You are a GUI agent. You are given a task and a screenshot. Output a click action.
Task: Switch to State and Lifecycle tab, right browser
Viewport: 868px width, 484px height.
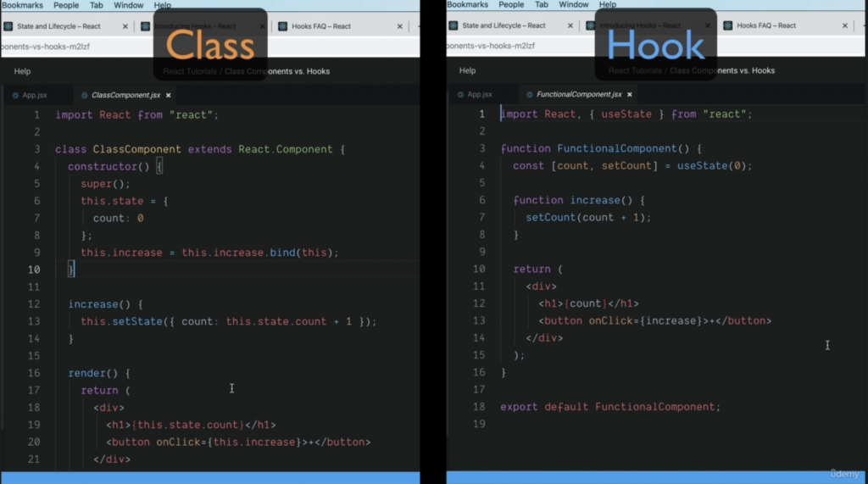[504, 25]
